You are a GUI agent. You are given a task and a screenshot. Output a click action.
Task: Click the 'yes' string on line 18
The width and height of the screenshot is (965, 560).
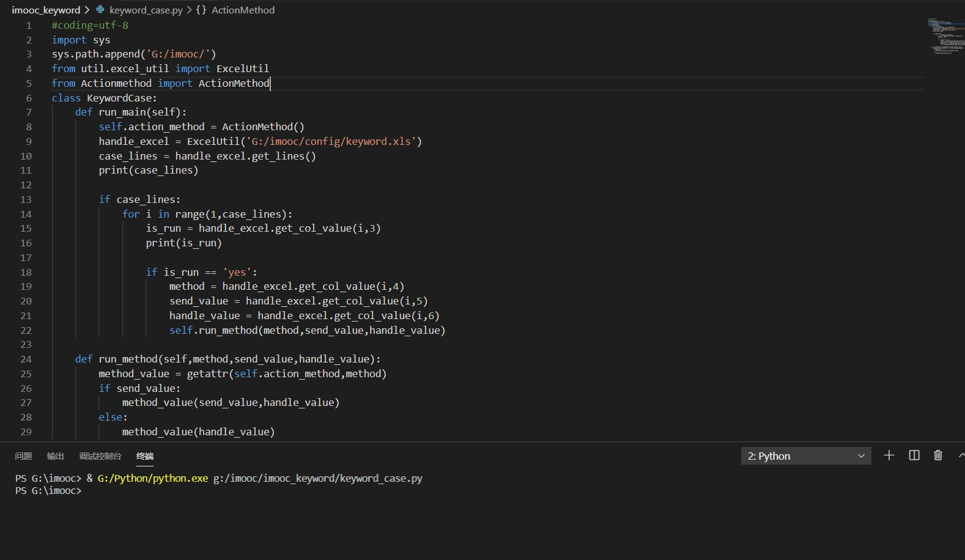[237, 272]
